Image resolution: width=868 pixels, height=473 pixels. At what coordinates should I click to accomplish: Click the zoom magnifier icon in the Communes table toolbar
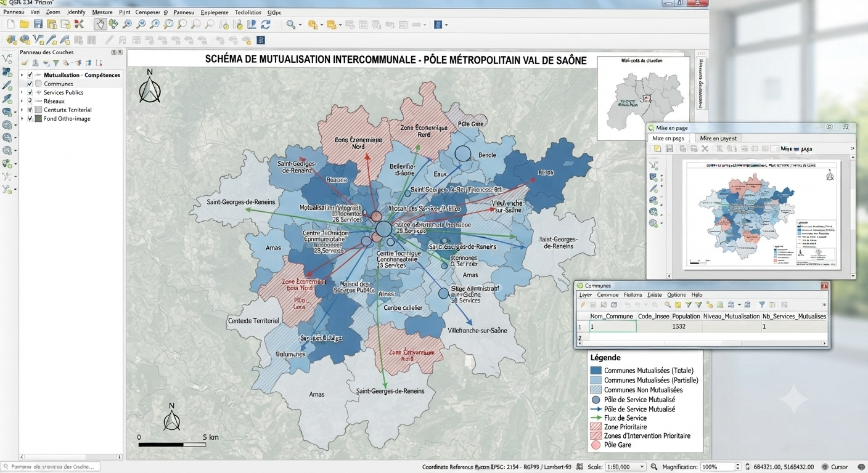pyautogui.click(x=667, y=305)
